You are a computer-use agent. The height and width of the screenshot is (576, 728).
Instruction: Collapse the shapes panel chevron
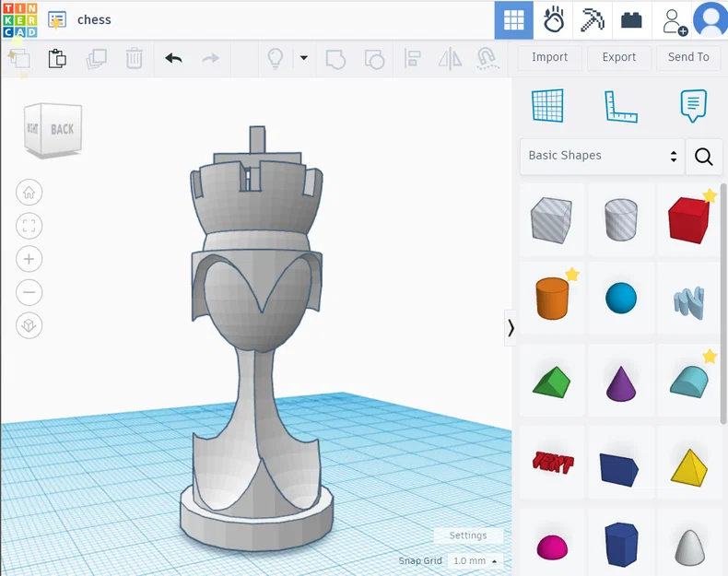click(511, 328)
